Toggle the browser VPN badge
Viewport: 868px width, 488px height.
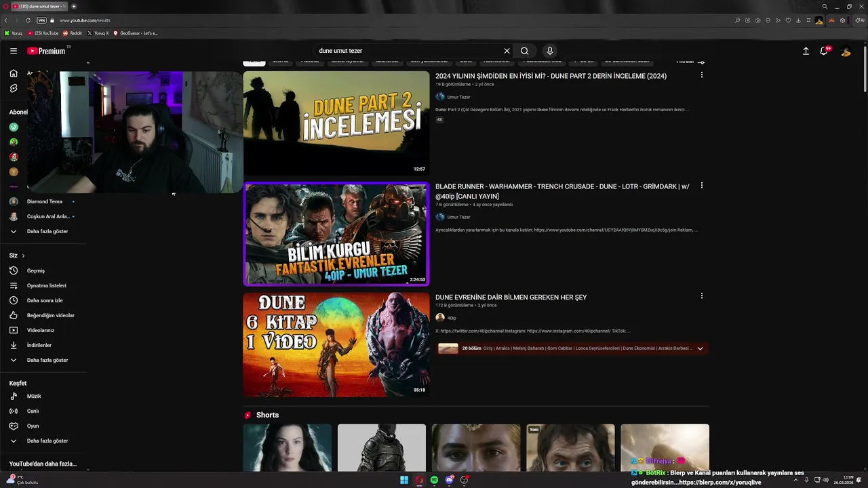41,20
